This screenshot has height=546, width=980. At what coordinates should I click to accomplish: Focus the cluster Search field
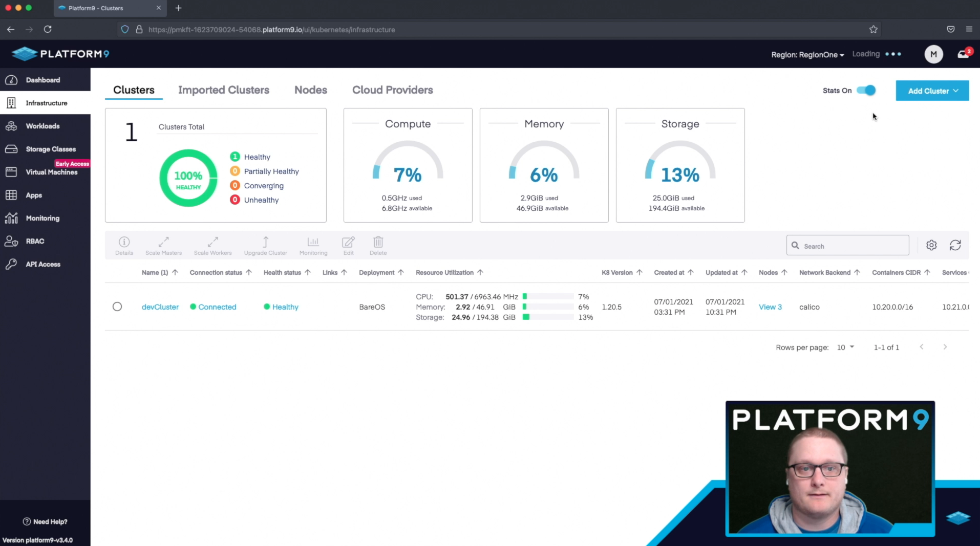(x=847, y=246)
